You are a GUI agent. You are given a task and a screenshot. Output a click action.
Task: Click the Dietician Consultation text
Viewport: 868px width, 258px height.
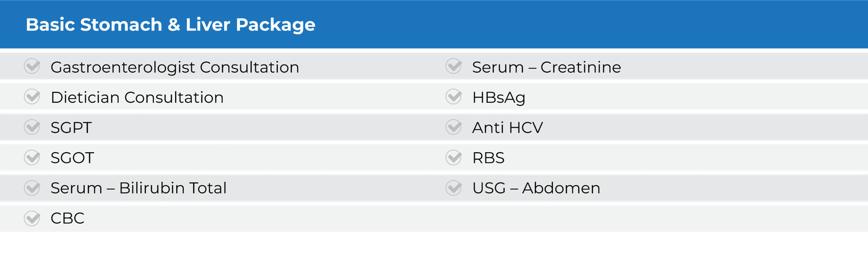[137, 98]
